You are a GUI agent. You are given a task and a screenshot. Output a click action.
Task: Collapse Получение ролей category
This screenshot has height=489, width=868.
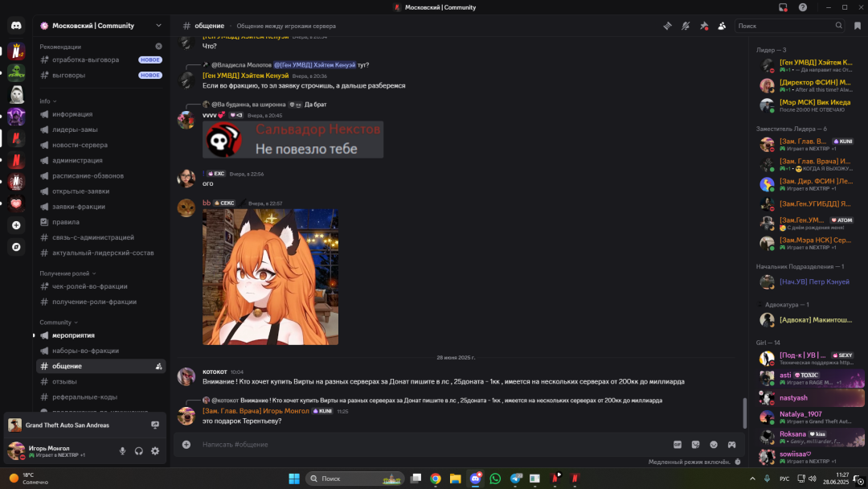[x=68, y=273]
